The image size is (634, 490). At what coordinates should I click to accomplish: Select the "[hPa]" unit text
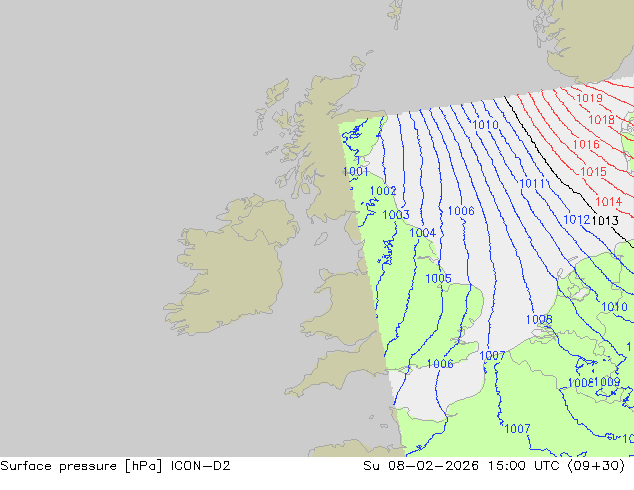click(x=144, y=466)
